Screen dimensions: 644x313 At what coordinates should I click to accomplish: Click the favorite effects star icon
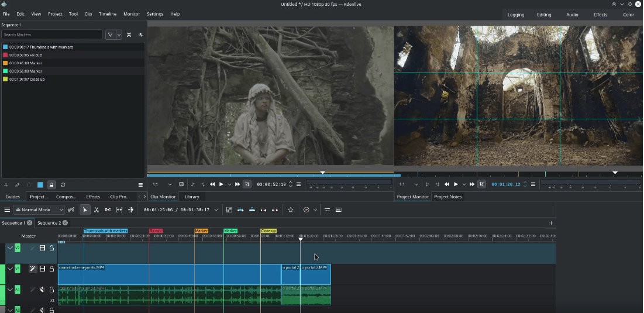[x=291, y=209]
